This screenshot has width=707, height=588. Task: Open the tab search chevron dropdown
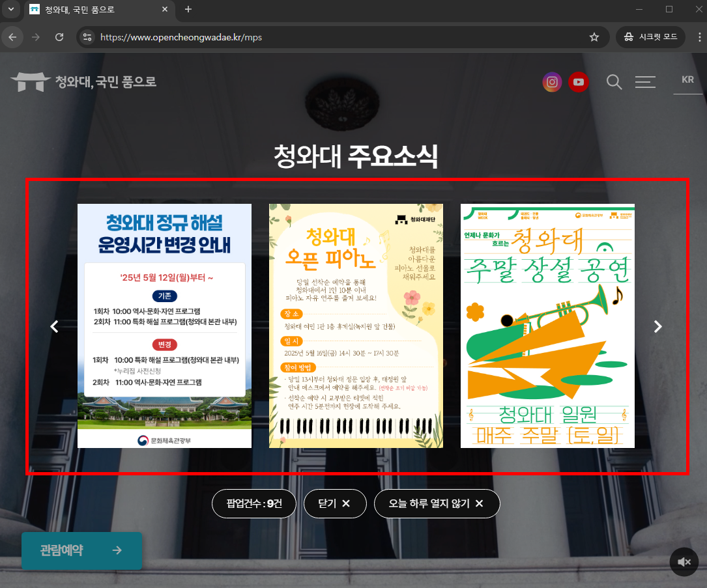[x=10, y=10]
